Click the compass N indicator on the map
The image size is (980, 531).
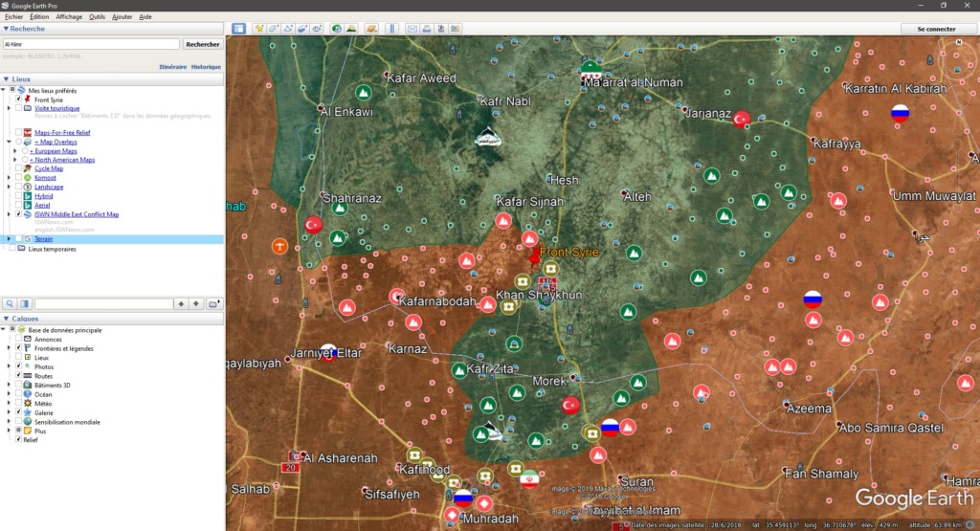pyautogui.click(x=959, y=42)
